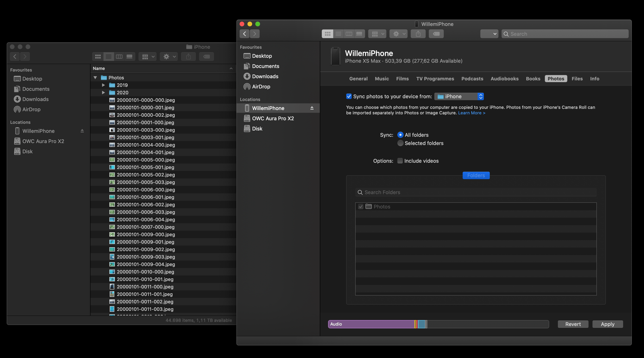Switch to the Music tab
644x358 pixels.
coord(382,79)
